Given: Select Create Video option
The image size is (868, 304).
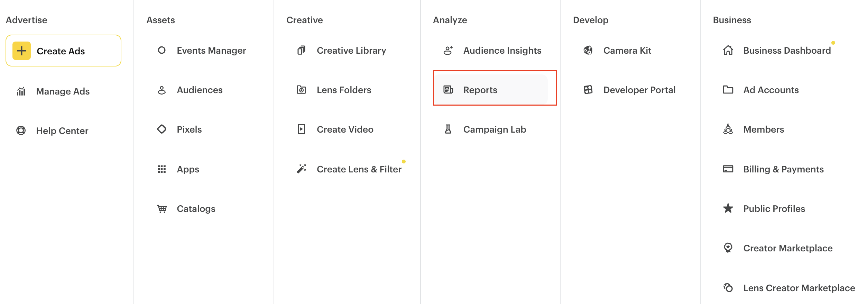Looking at the screenshot, I should coord(345,129).
